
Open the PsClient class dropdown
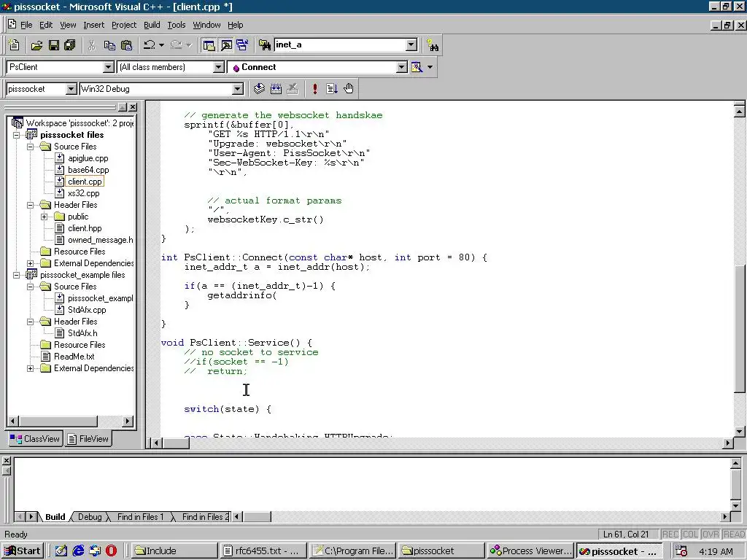(108, 67)
